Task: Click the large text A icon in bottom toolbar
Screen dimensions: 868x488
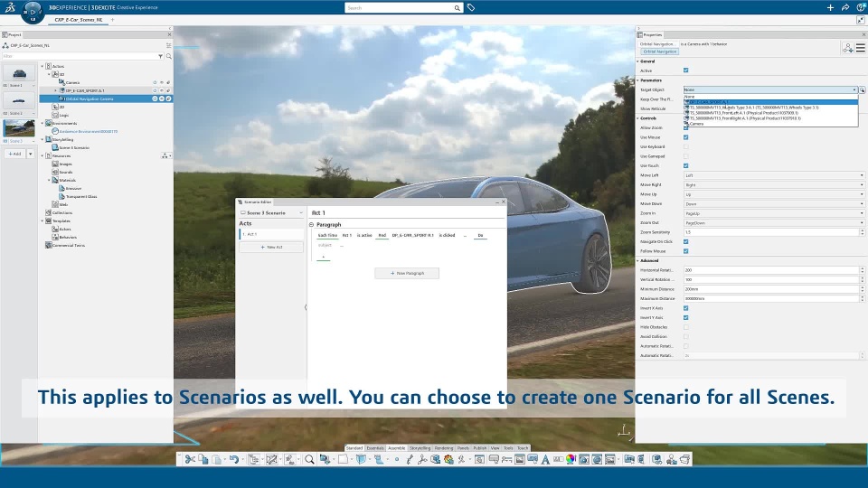Action: click(x=545, y=459)
